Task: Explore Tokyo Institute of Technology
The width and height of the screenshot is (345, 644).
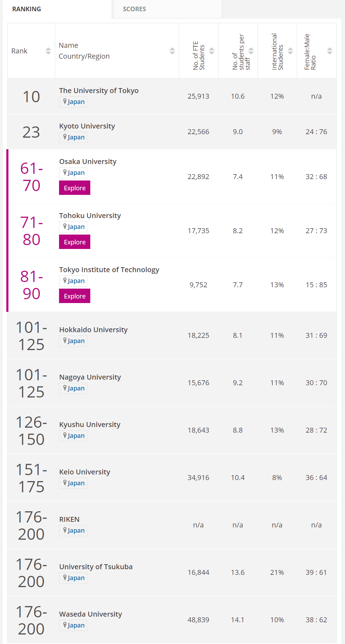Action: tap(74, 296)
